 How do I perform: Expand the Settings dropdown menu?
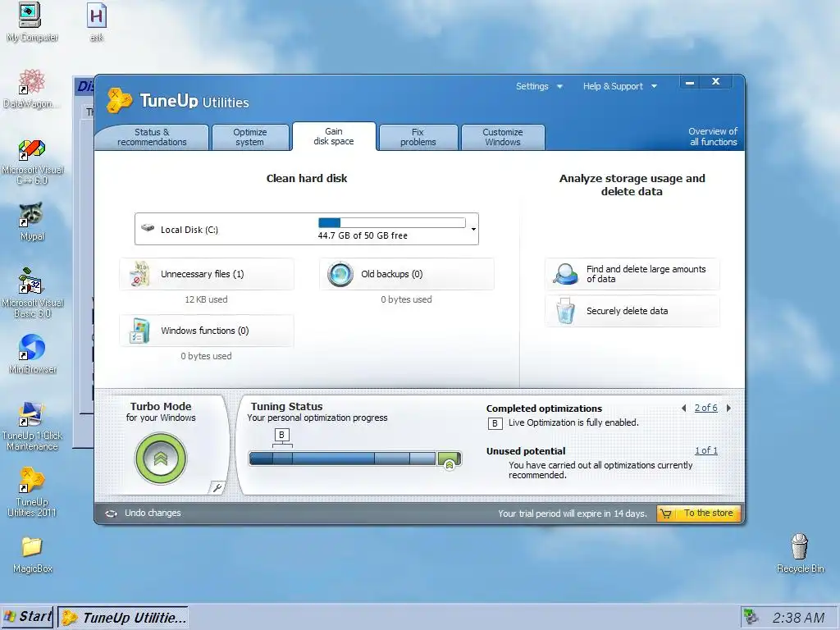[539, 86]
